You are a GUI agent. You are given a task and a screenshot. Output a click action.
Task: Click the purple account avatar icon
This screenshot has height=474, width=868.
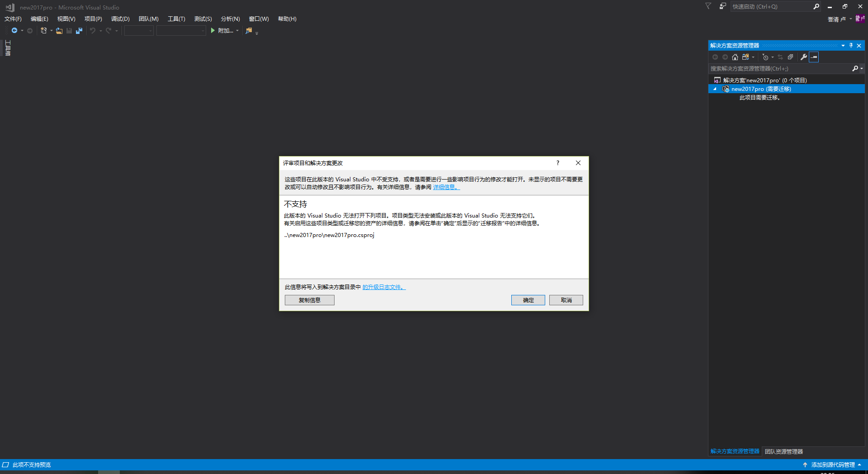tap(860, 19)
